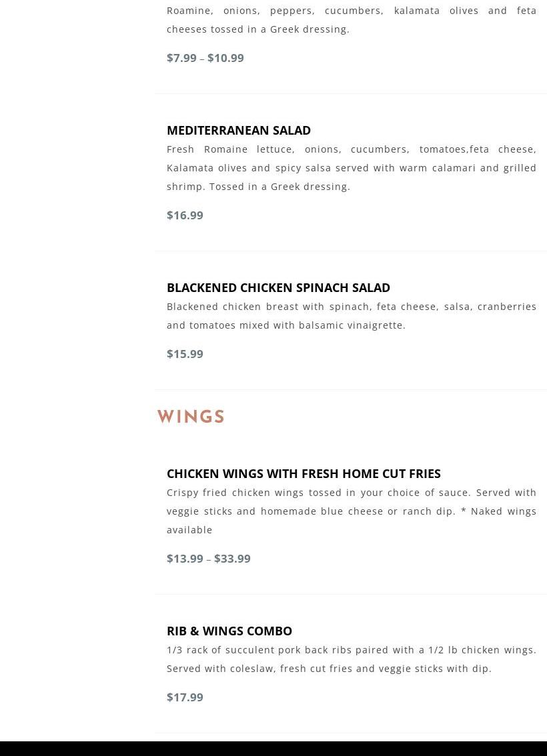Click the Greek salad description starting with Roamine
Screen dimensions: 547x756
[x=351, y=20]
